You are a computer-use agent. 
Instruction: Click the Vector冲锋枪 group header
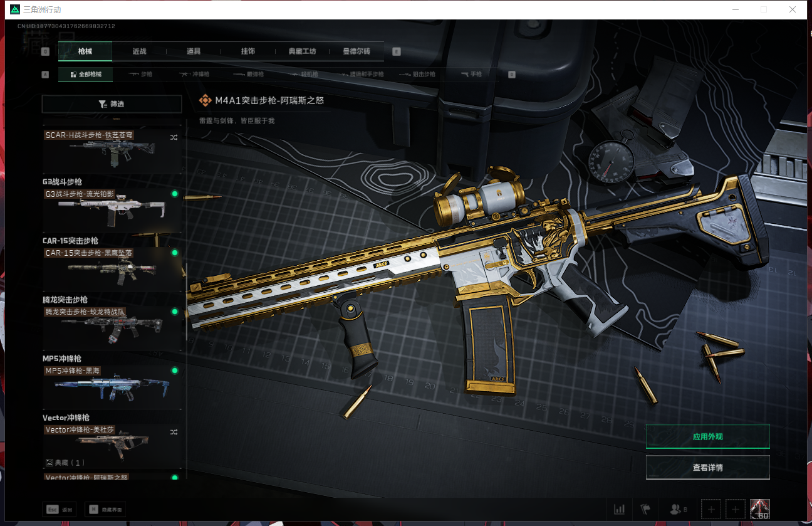coord(66,418)
